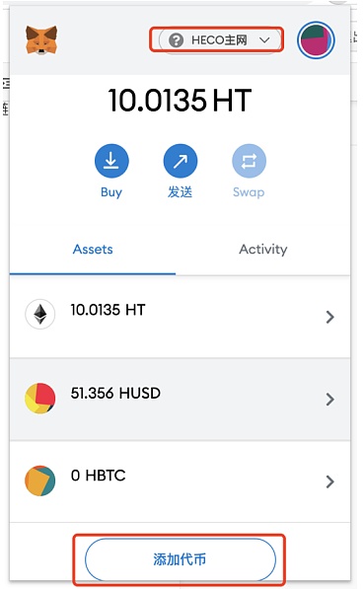Click the HBTC token icon
Viewport: 364px width, 589px height.
pyautogui.click(x=40, y=480)
